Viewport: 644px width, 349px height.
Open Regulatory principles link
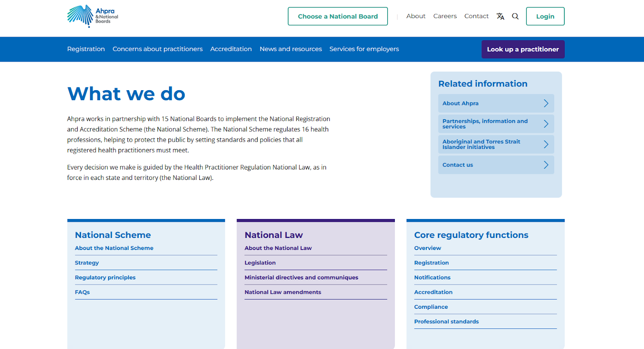[x=105, y=278]
